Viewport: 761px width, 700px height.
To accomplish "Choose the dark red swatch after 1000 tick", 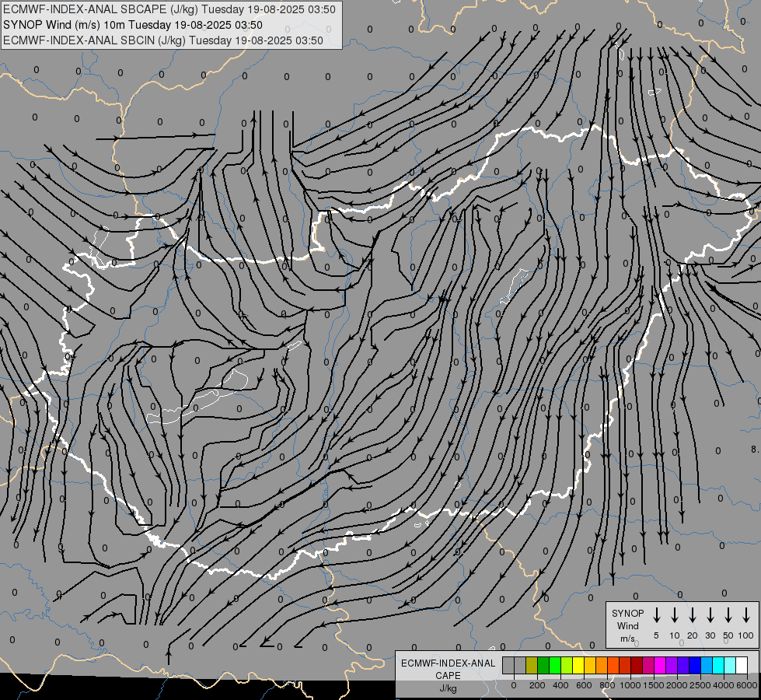I will click(x=637, y=665).
